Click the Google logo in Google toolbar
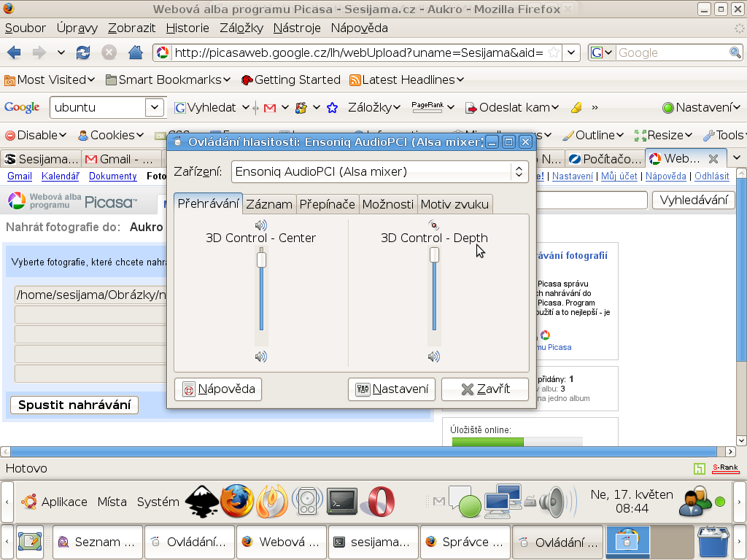This screenshot has height=560, width=747. (x=22, y=108)
